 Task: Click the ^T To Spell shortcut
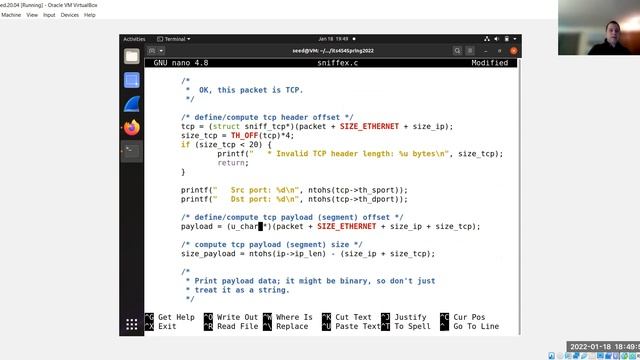(406, 326)
